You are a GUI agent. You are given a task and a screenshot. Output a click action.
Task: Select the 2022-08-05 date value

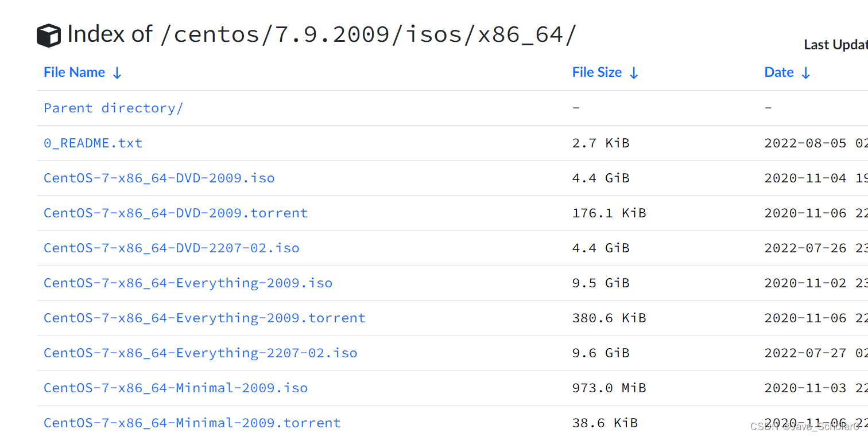(x=805, y=143)
